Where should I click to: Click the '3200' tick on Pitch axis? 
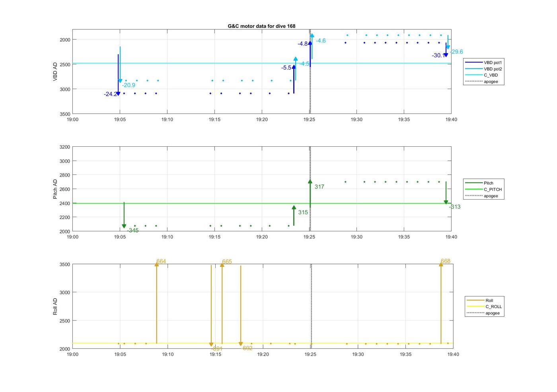pos(64,147)
